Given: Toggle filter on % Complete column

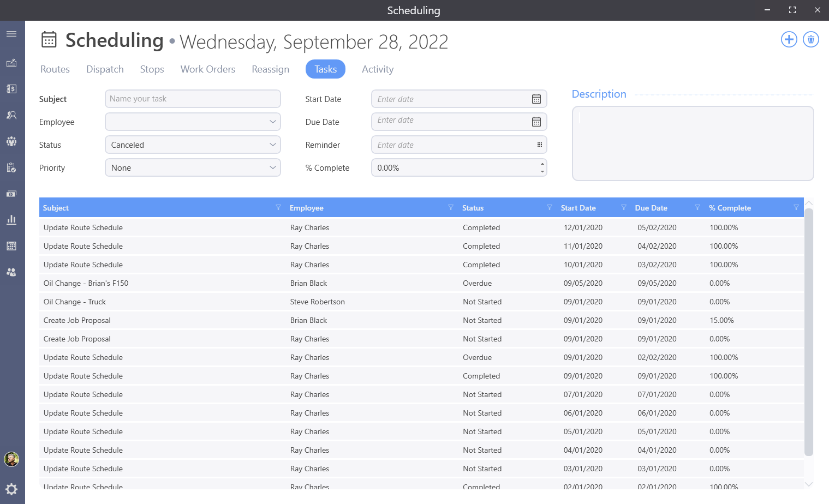Looking at the screenshot, I should pos(796,207).
